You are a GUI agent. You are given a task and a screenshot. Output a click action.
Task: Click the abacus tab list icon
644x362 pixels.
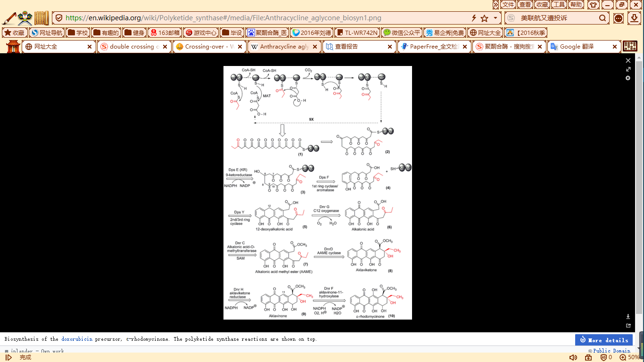(630, 46)
